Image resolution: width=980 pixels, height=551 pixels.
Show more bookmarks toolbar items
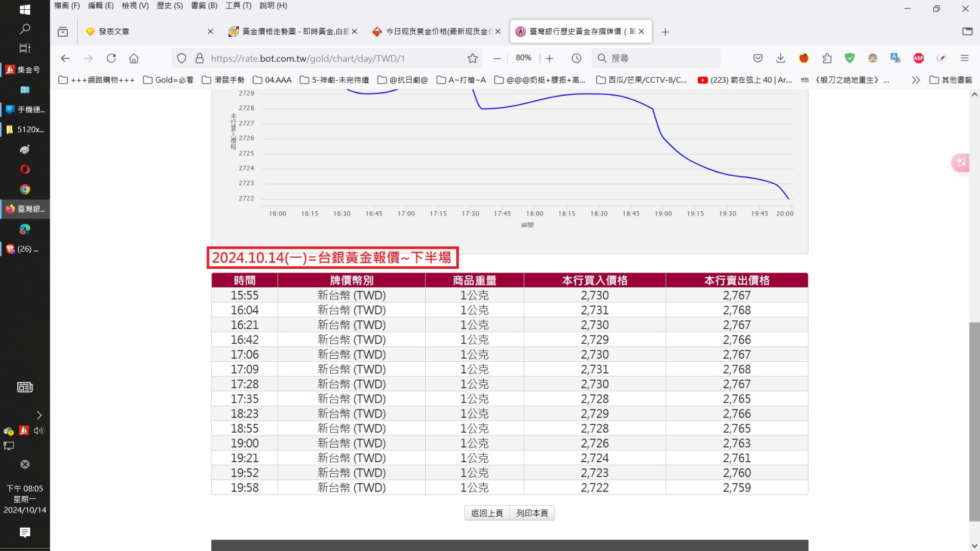[x=916, y=80]
